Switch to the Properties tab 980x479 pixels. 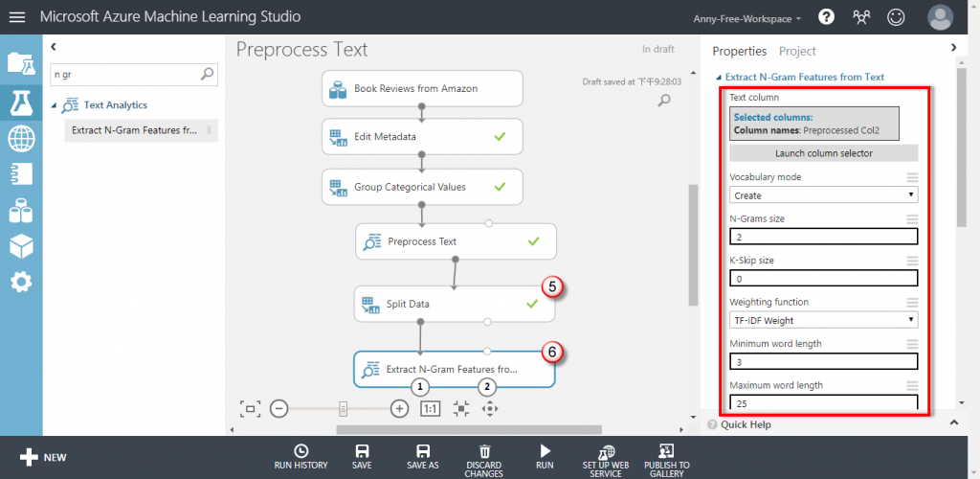(x=740, y=52)
